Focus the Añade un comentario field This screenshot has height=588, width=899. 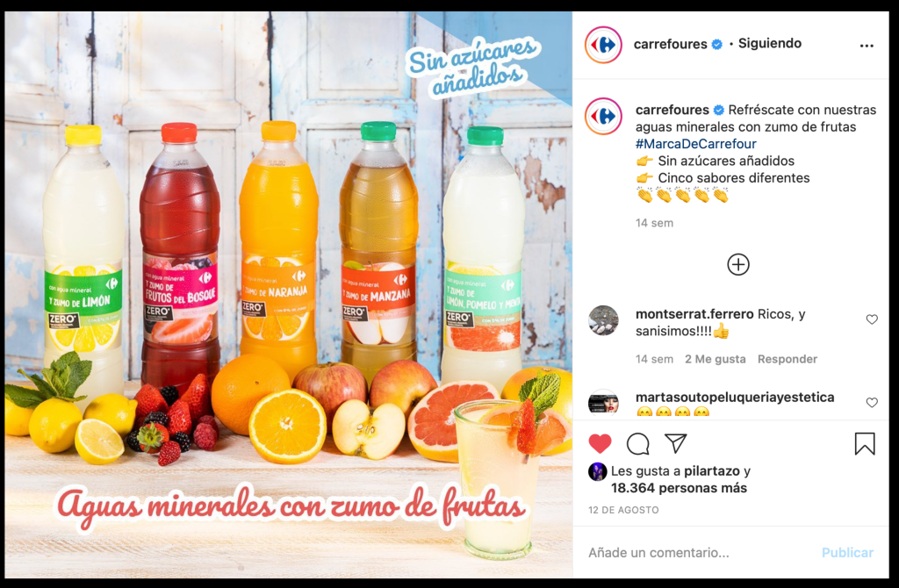coord(700,553)
